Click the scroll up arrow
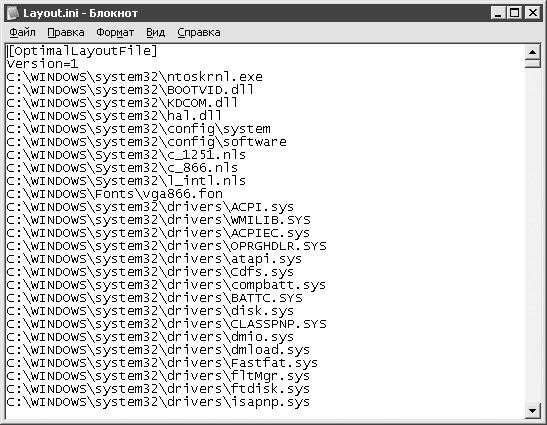547x425 pixels. pos(533,52)
